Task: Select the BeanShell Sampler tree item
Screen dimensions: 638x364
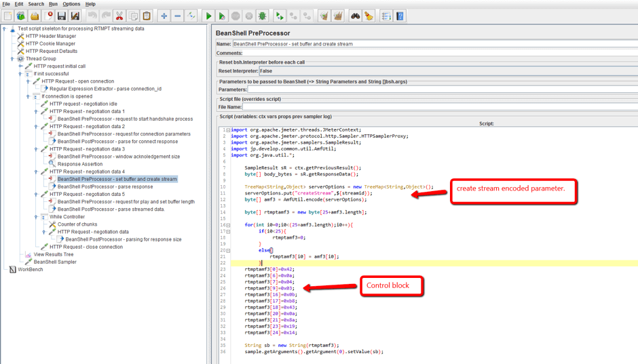Action: tap(55, 262)
